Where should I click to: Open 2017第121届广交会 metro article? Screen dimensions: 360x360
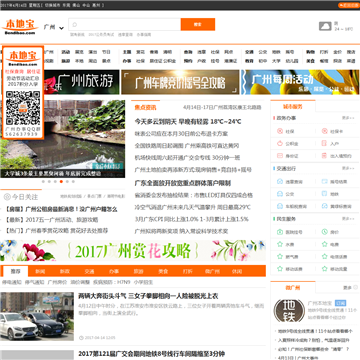[x=152, y=354]
